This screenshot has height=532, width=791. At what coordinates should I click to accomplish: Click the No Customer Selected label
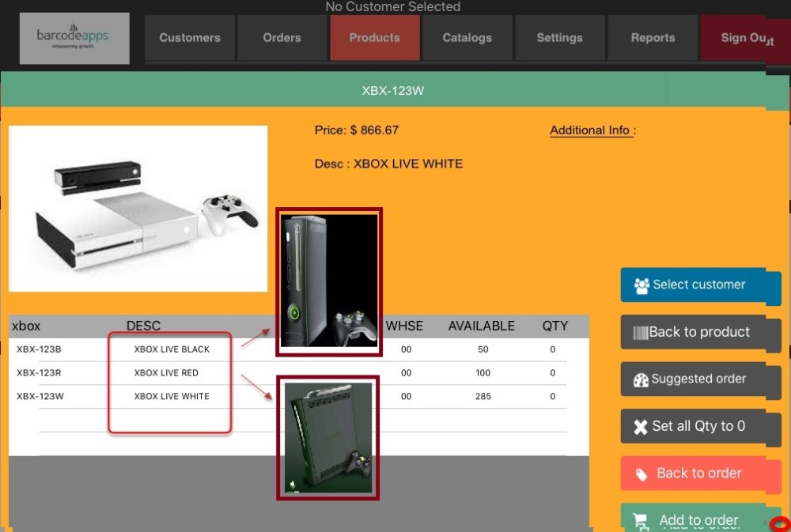[392, 6]
